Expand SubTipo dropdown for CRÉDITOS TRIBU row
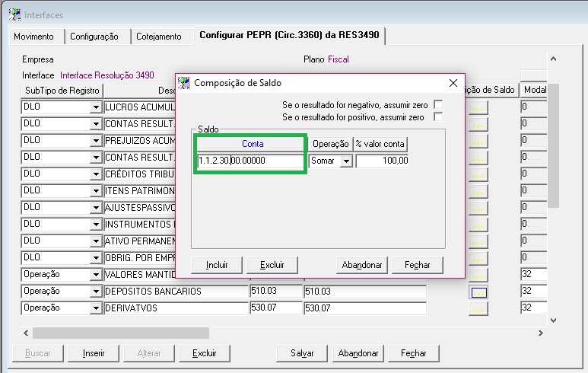Viewport: 588px width, 373px height. (x=96, y=174)
